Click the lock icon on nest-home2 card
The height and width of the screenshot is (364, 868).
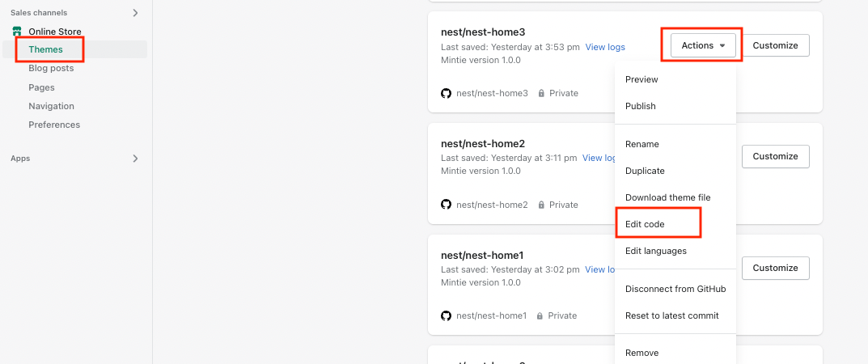541,205
